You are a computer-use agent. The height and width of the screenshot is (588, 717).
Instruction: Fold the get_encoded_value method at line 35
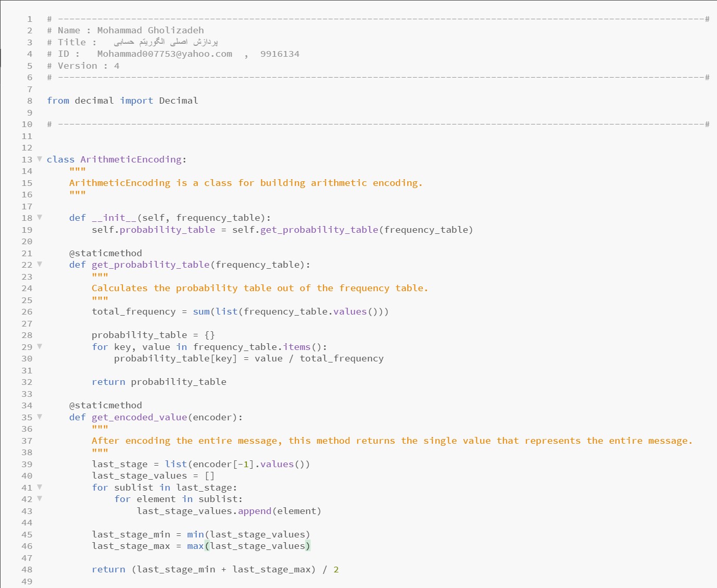coord(40,417)
